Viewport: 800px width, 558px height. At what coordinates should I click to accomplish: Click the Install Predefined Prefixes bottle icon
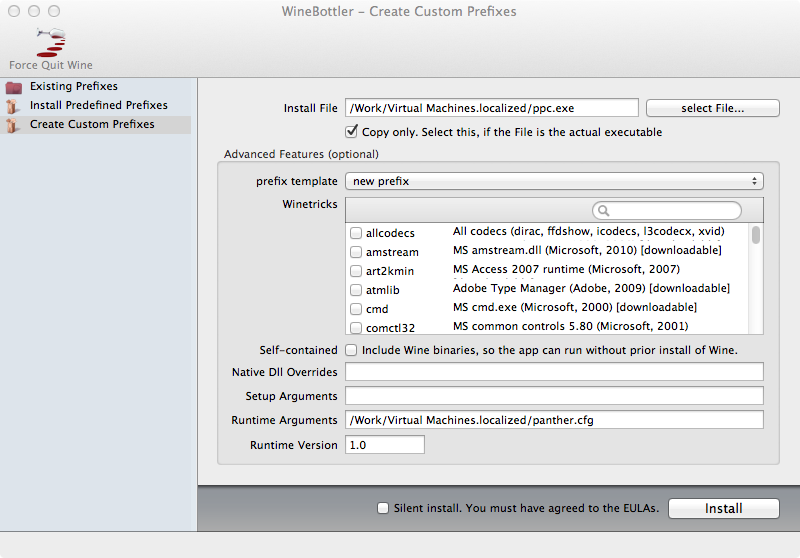tap(13, 106)
